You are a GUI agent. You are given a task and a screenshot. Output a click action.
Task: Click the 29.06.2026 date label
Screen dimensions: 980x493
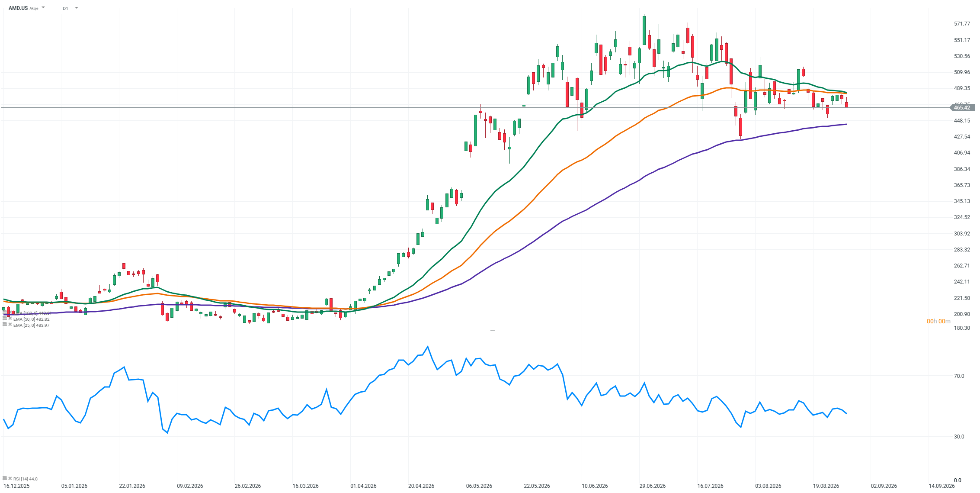pyautogui.click(x=653, y=486)
